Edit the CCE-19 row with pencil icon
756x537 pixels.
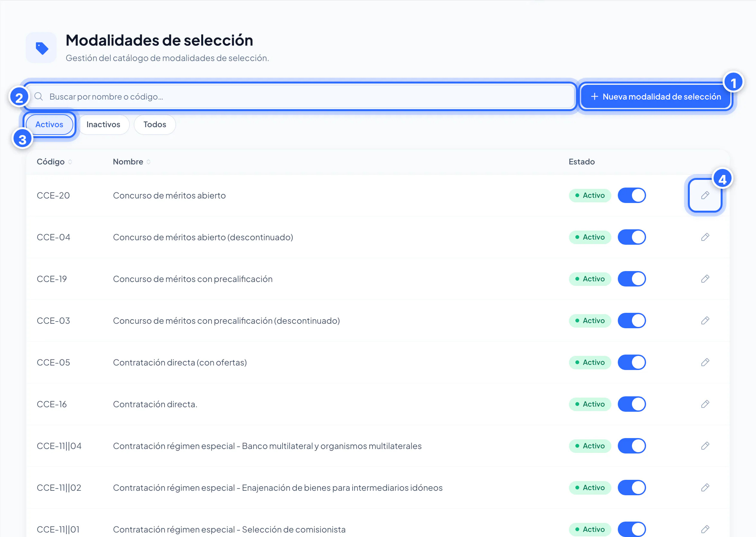coord(705,279)
